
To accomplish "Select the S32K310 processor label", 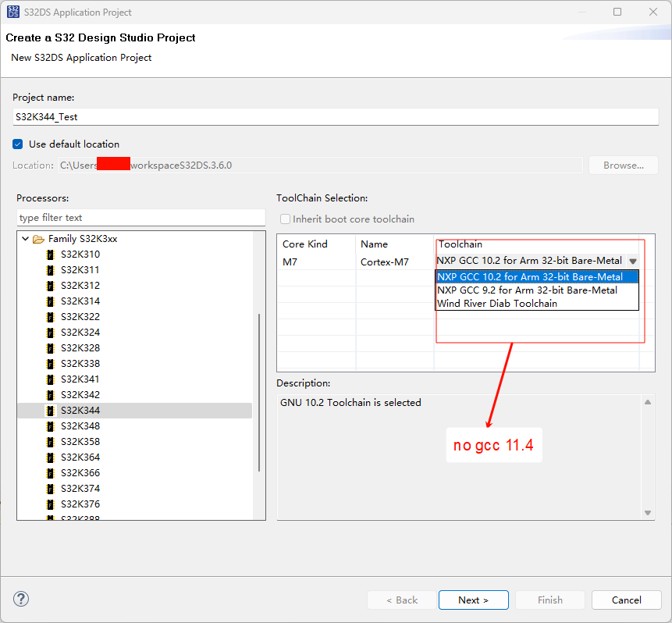I will (x=80, y=255).
